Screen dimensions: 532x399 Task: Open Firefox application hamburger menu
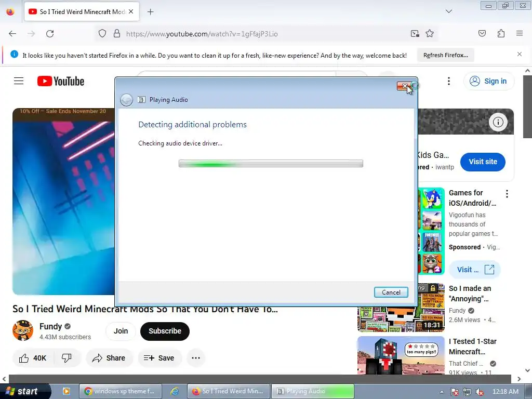520,33
